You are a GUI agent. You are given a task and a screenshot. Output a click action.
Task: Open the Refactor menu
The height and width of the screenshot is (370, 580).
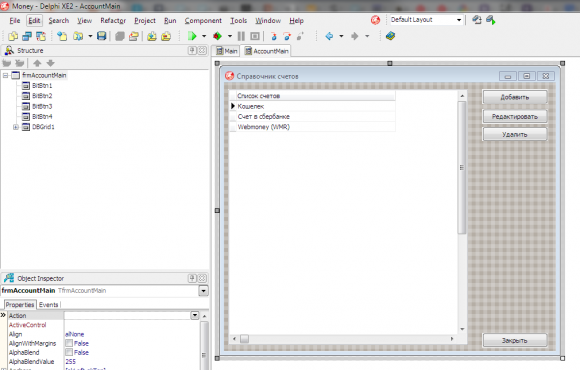(x=113, y=21)
